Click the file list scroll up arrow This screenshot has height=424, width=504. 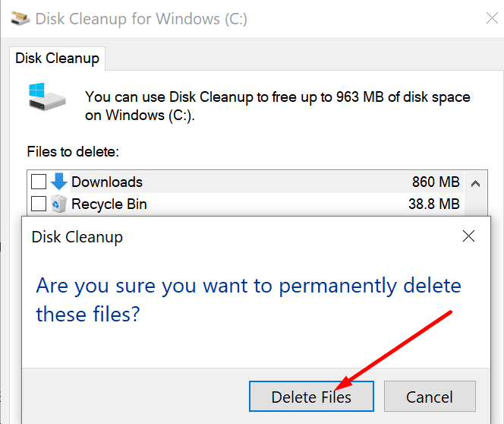coord(475,184)
